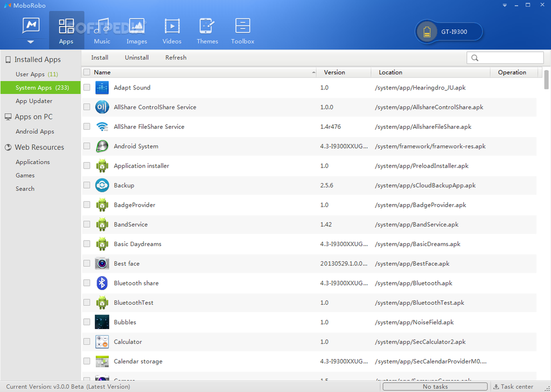
Task: Click the BluetoothTest android icon
Action: click(102, 303)
